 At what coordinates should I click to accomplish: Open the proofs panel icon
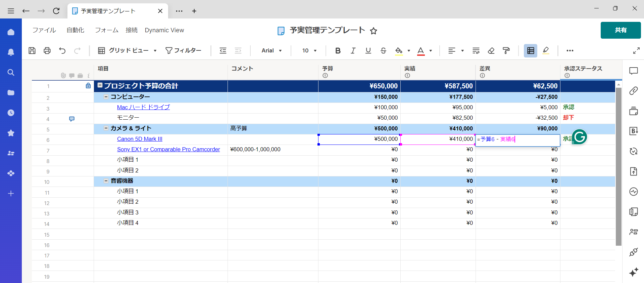(x=633, y=111)
